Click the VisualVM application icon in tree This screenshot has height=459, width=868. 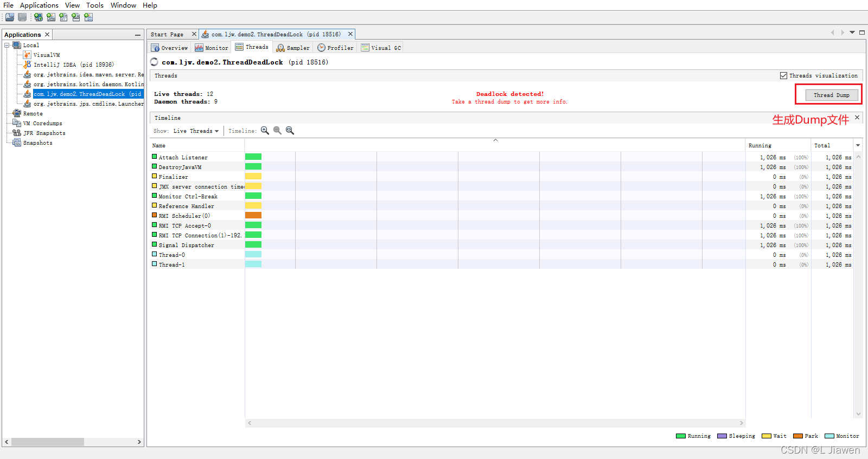click(27, 55)
